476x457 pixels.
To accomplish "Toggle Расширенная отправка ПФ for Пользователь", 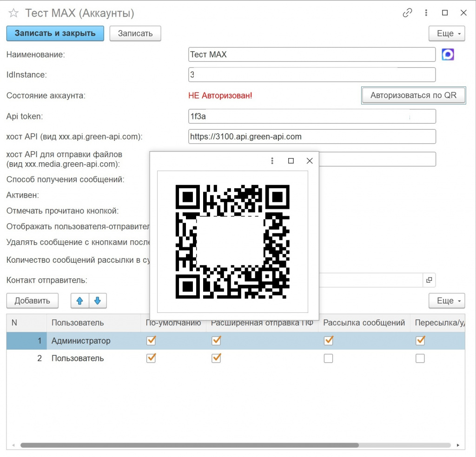I will 216,358.
